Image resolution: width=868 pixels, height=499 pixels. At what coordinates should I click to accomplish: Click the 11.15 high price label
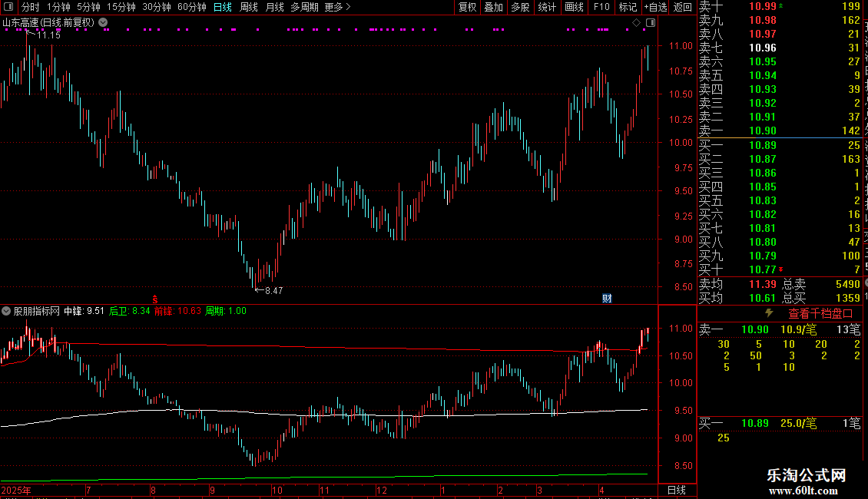tap(48, 35)
